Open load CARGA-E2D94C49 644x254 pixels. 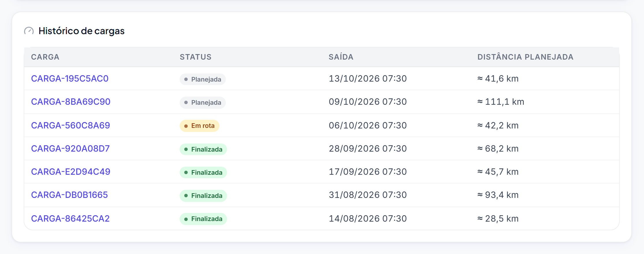[x=71, y=172]
